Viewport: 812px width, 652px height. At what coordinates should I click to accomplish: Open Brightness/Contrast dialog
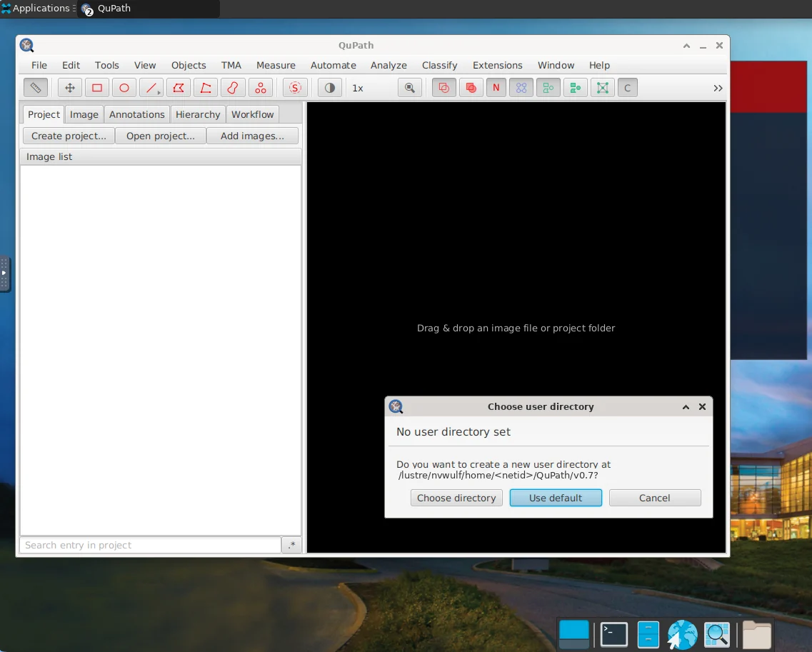point(329,88)
